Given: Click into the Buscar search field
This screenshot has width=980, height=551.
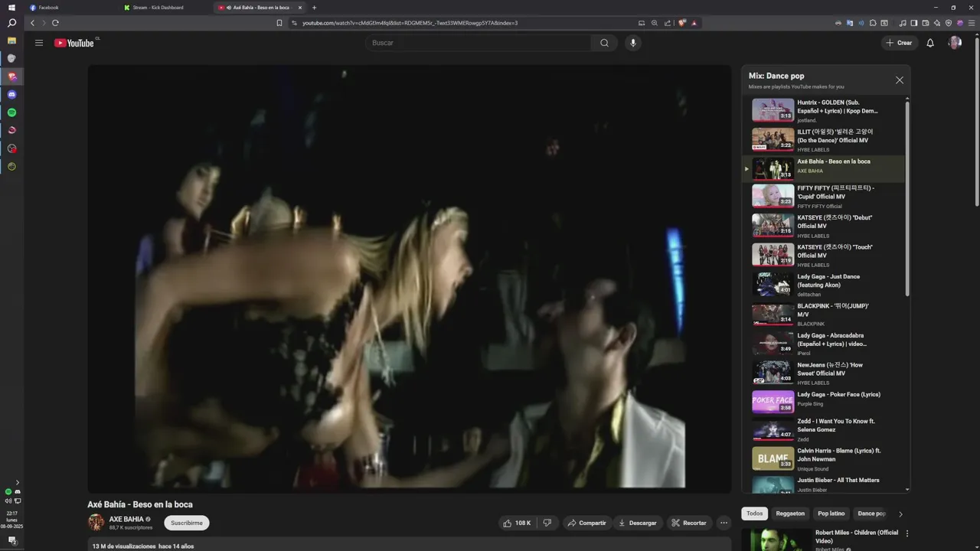Looking at the screenshot, I should pos(479,43).
